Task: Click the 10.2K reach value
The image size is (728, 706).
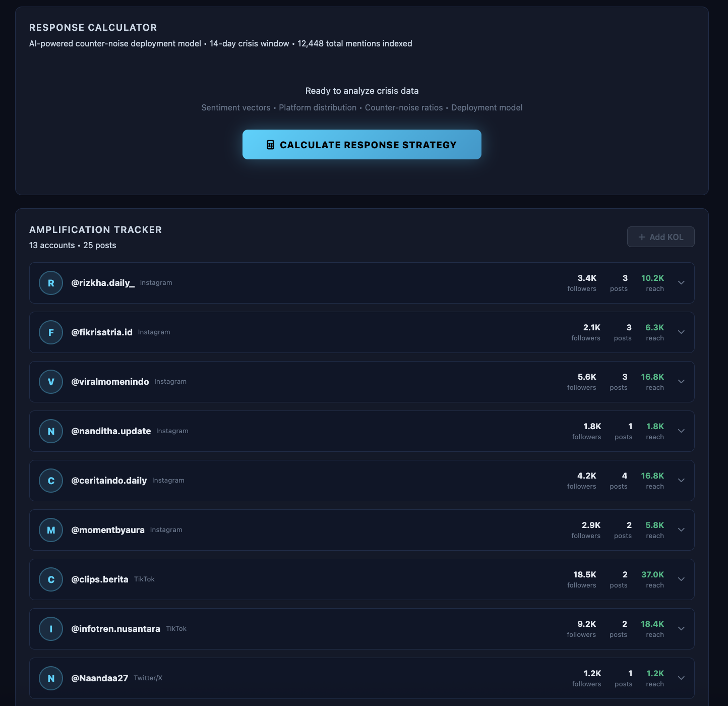Action: click(x=652, y=278)
